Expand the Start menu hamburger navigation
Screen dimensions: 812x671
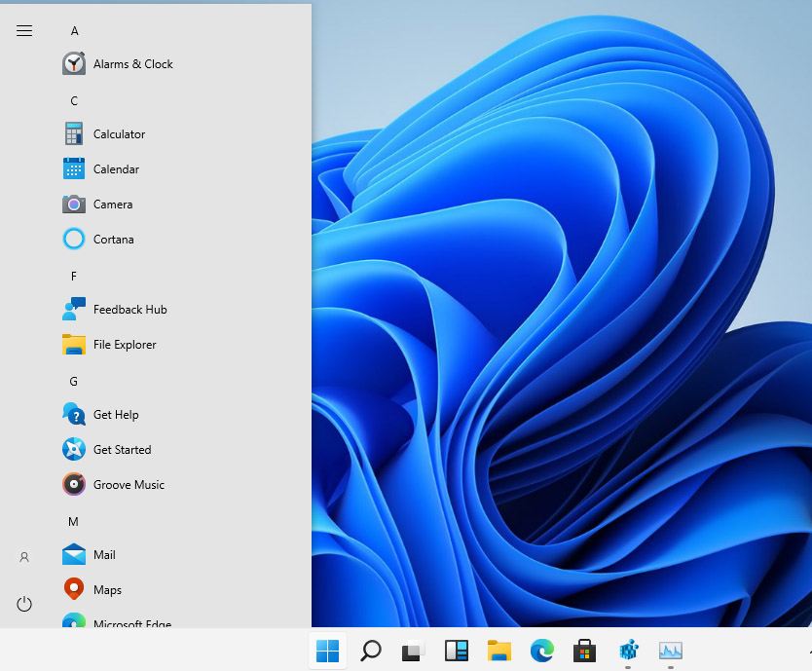pos(24,30)
